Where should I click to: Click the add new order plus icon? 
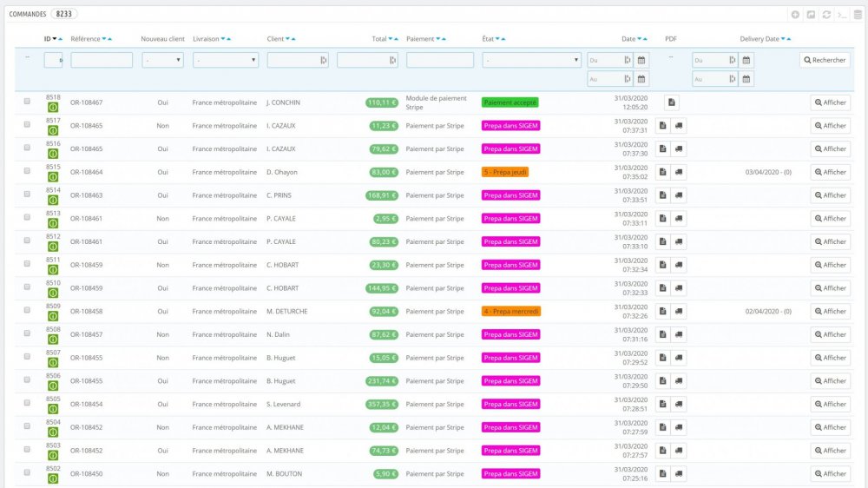(795, 15)
